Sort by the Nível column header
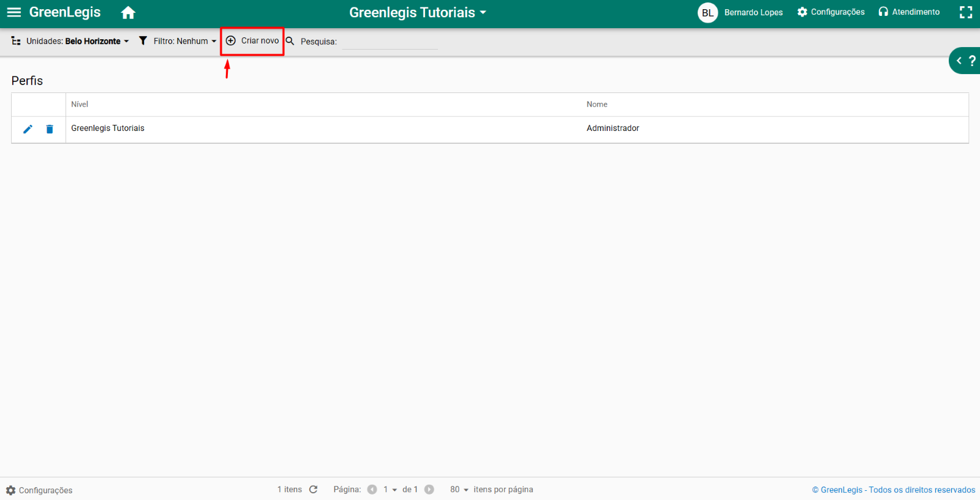980x500 pixels. click(80, 105)
